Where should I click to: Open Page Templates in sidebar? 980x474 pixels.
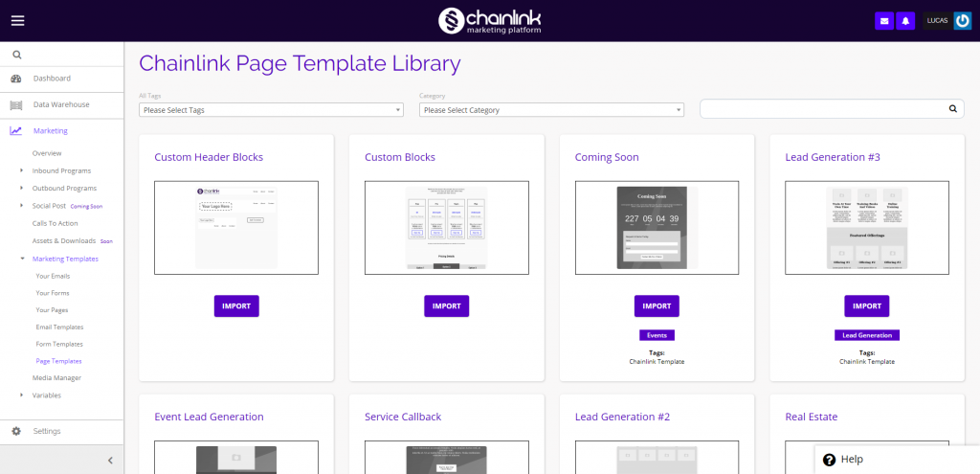click(58, 361)
